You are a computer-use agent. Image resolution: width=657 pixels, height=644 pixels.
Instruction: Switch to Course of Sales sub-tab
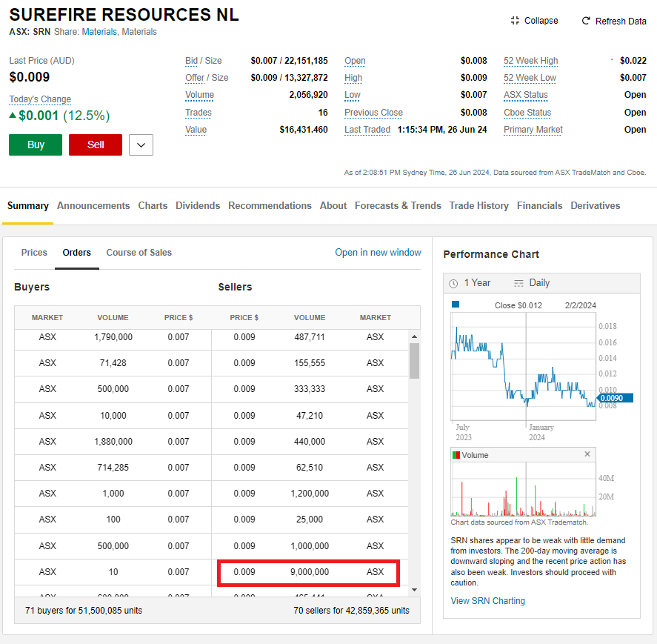(139, 253)
